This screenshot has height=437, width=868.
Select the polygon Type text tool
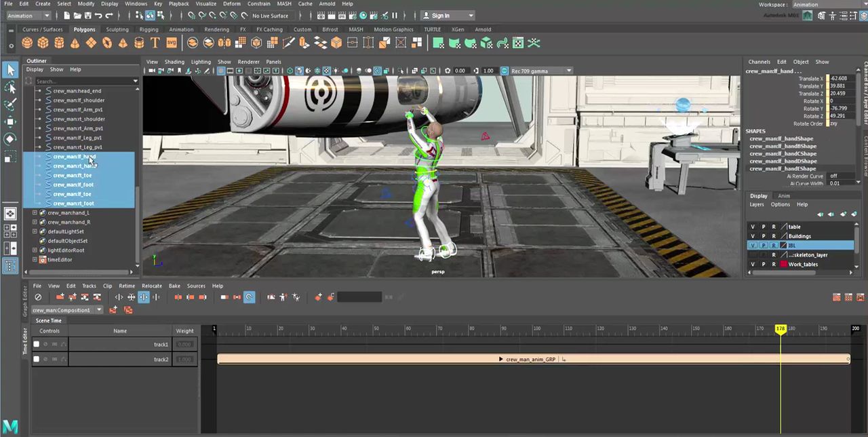(155, 43)
